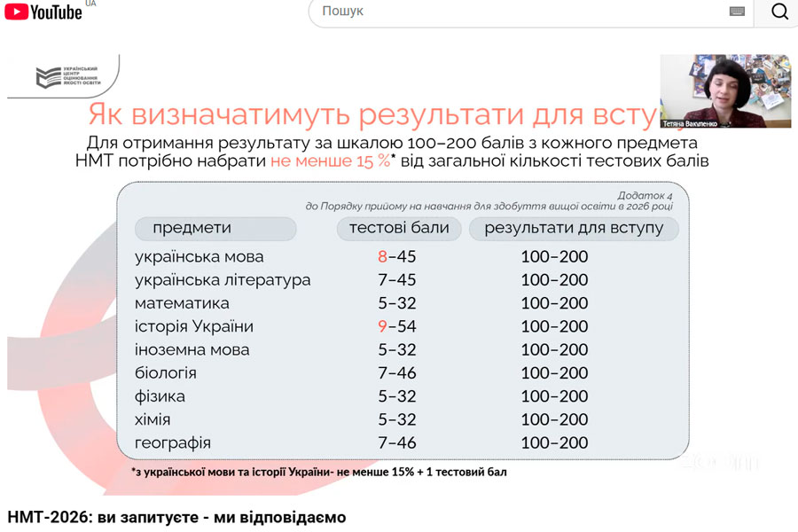Click the footnote about '15% + 1 тестовий бал'
Image resolution: width=798 pixels, height=532 pixels.
tap(319, 472)
